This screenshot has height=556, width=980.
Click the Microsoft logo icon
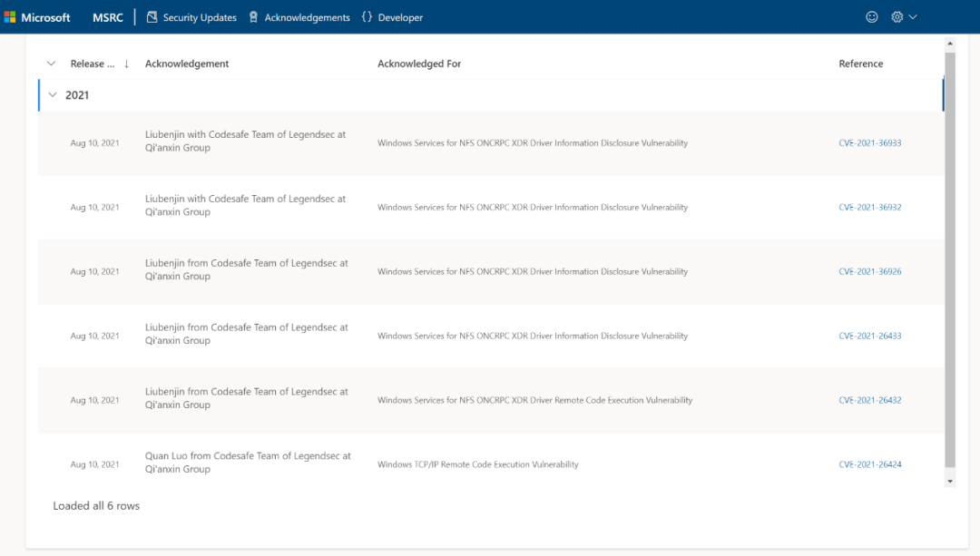click(9, 17)
